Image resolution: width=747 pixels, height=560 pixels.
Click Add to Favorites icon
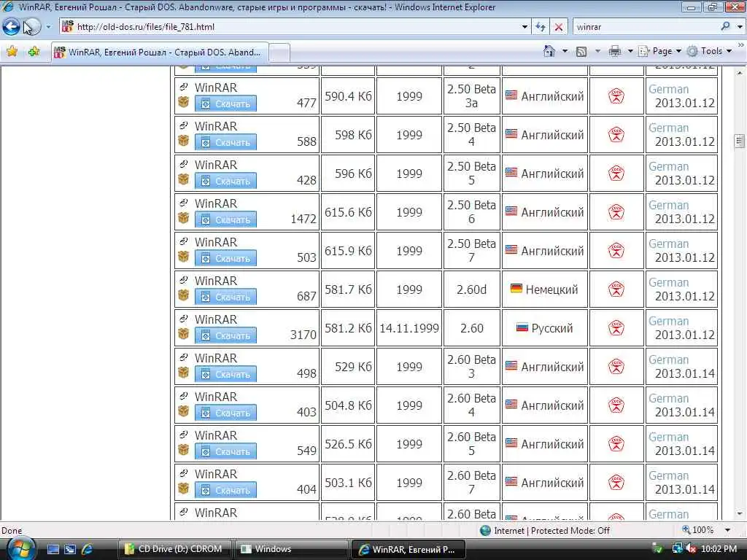pos(34,52)
